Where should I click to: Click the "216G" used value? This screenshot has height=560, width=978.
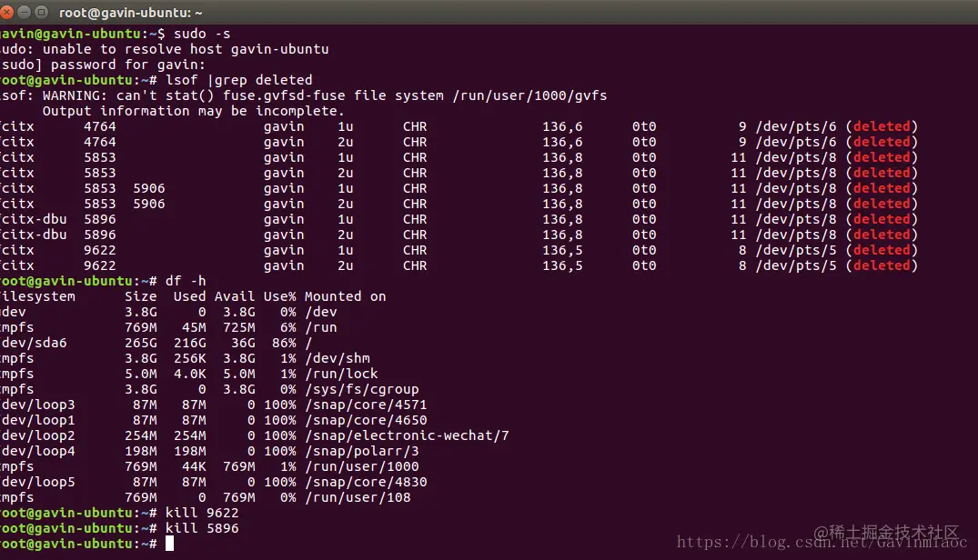click(x=189, y=344)
